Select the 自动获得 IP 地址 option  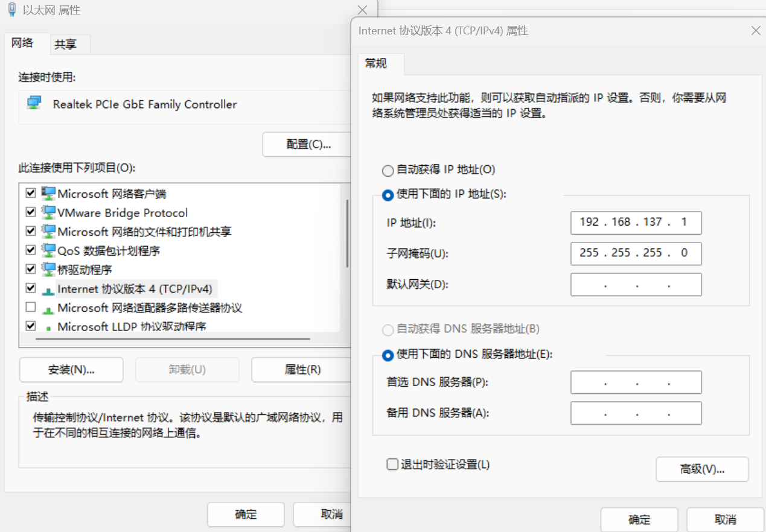(388, 170)
